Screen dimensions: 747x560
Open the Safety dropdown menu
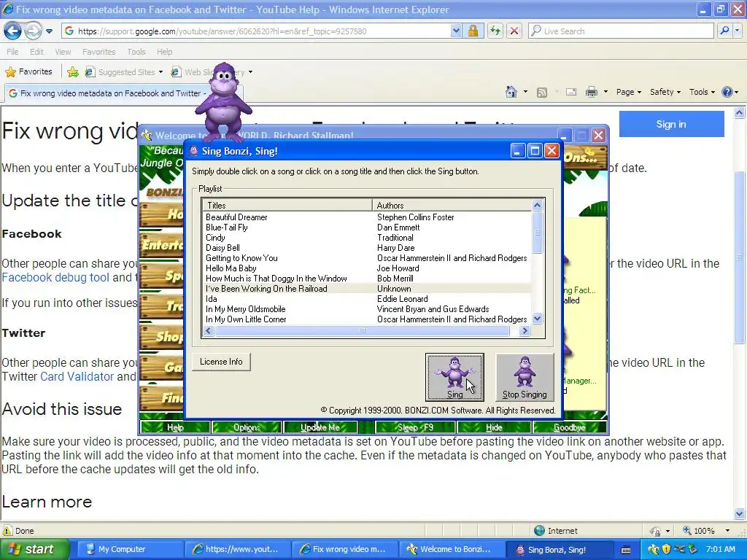click(x=665, y=92)
